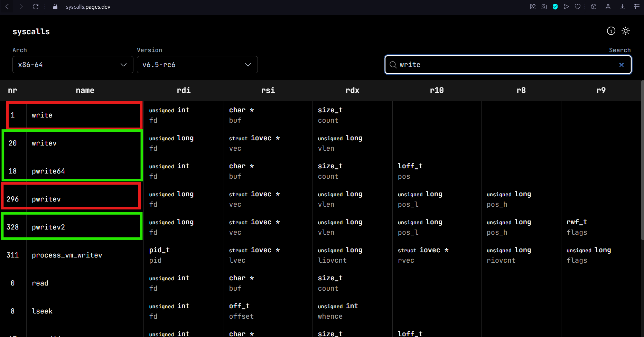Click the syscalls site title
Image resolution: width=644 pixels, height=337 pixels.
point(31,32)
